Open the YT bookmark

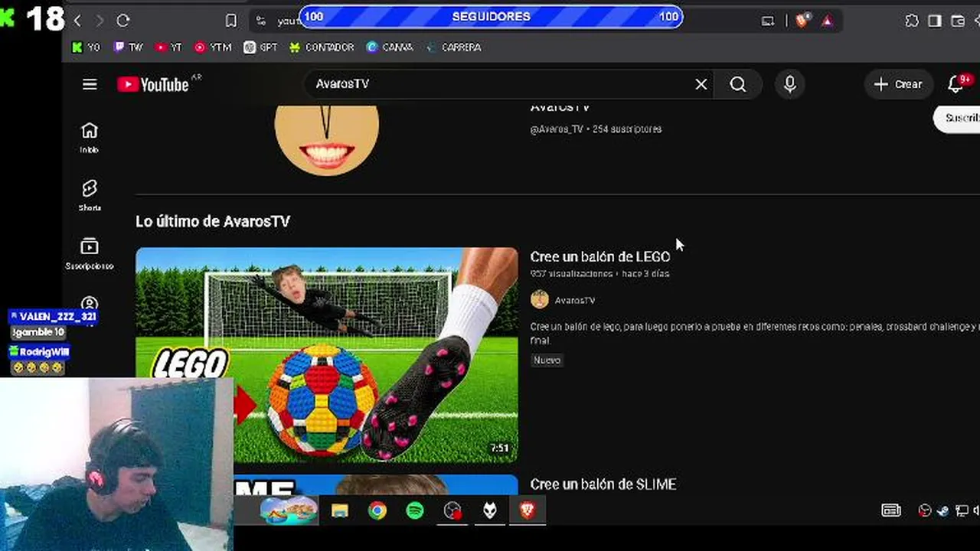tap(168, 47)
